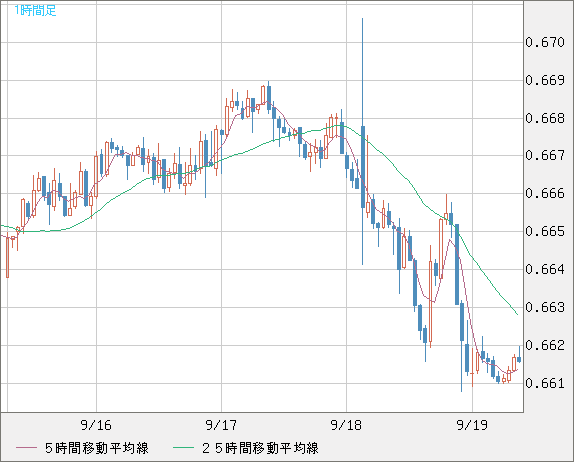Click the 5時間移動平均線 legend label
574x462 pixels.
(97, 448)
